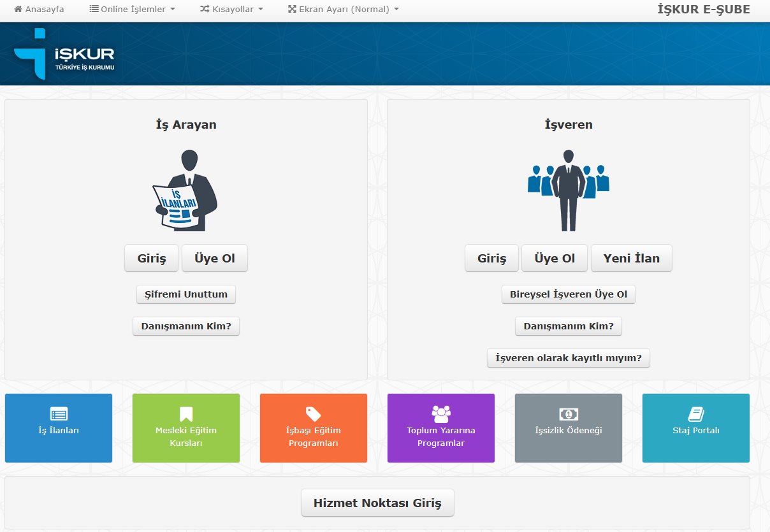Viewport: 770px width, 532px height.
Task: Open Toplum Yararına Programlar people icon tile
Action: click(x=441, y=428)
